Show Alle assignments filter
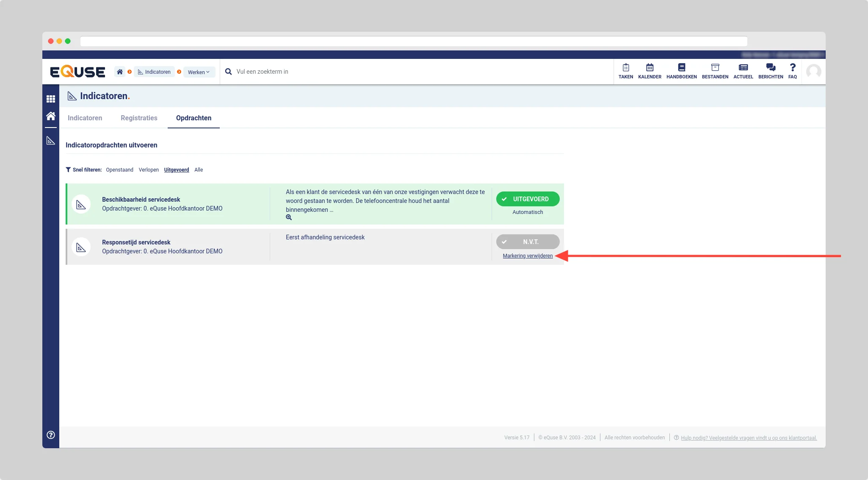The height and width of the screenshot is (480, 868). point(199,170)
